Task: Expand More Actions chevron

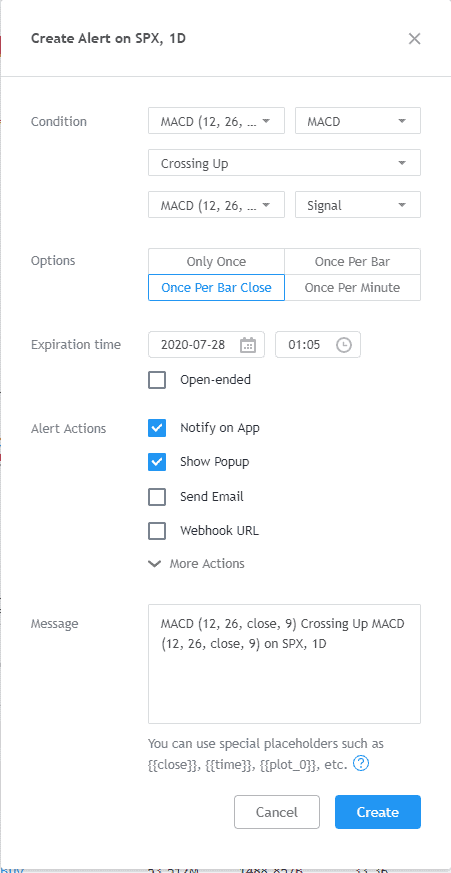Action: [x=154, y=563]
